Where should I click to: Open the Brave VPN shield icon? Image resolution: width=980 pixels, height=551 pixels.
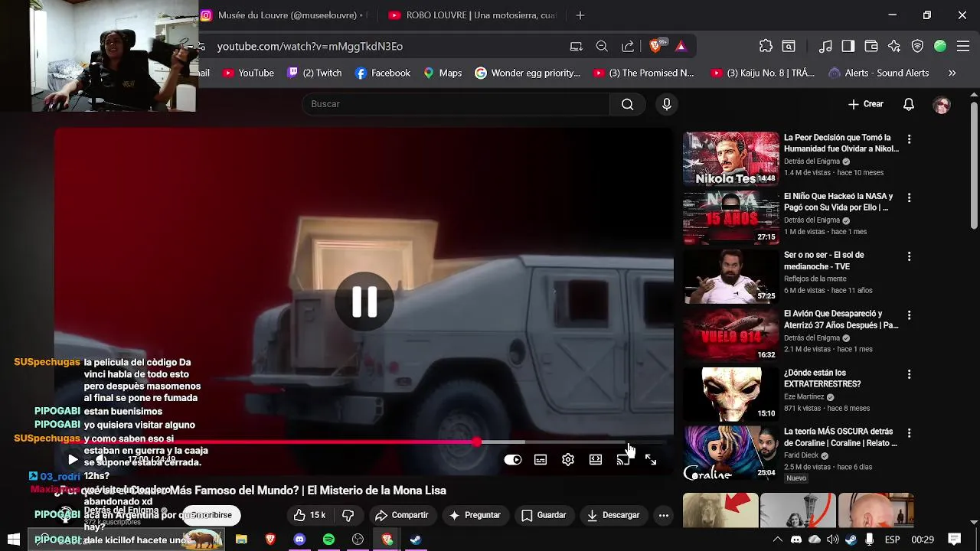[x=917, y=46]
